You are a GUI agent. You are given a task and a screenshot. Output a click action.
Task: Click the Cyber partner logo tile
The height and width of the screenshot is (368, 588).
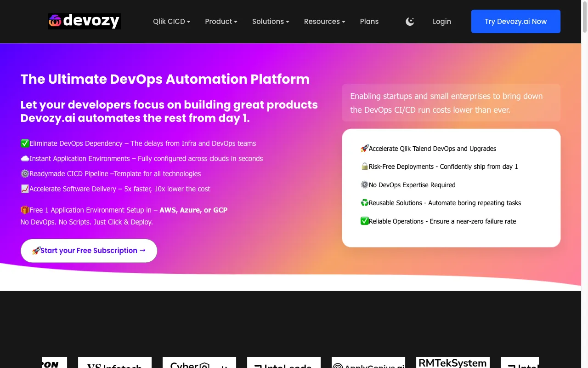pyautogui.click(x=199, y=362)
